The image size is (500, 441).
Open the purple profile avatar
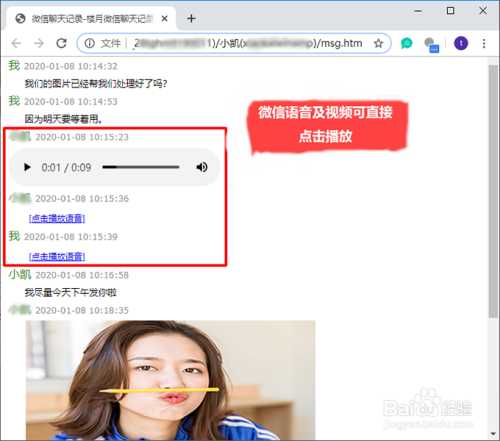pos(461,43)
